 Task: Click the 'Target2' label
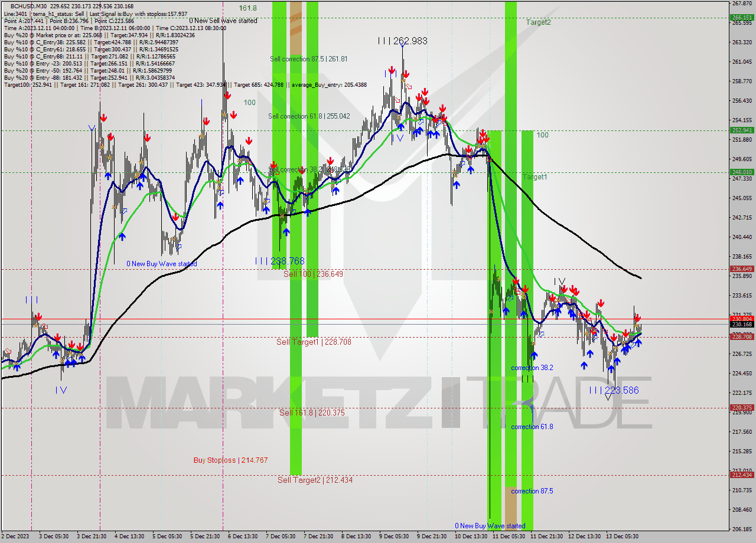coord(539,22)
